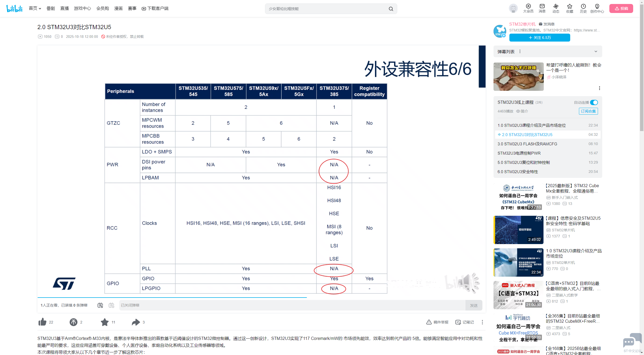The width and height of the screenshot is (644, 355).
Task: Open the 漫画 nav item
Action: point(118,8)
